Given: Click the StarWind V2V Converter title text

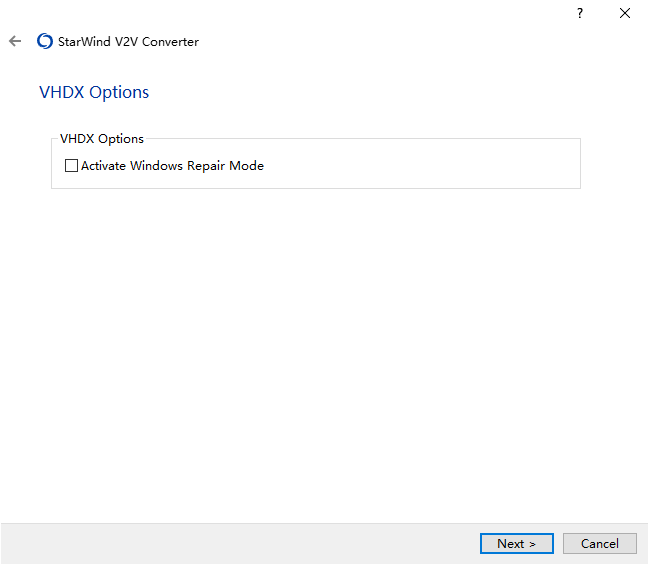Looking at the screenshot, I should (128, 41).
